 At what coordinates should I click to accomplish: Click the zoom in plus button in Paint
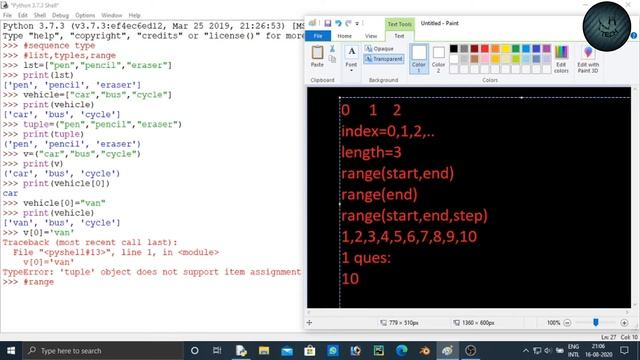624,323
